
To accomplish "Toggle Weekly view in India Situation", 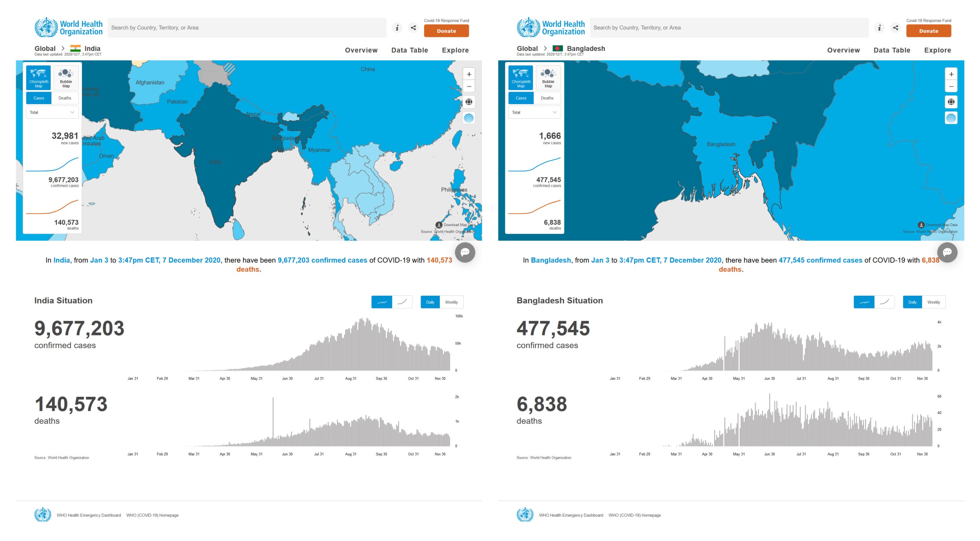I will pyautogui.click(x=452, y=302).
